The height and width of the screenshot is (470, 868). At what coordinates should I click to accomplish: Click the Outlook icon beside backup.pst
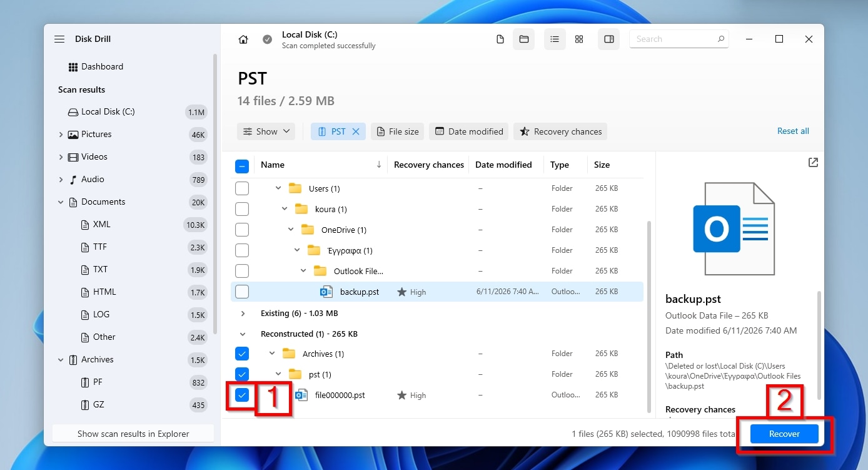tap(326, 292)
